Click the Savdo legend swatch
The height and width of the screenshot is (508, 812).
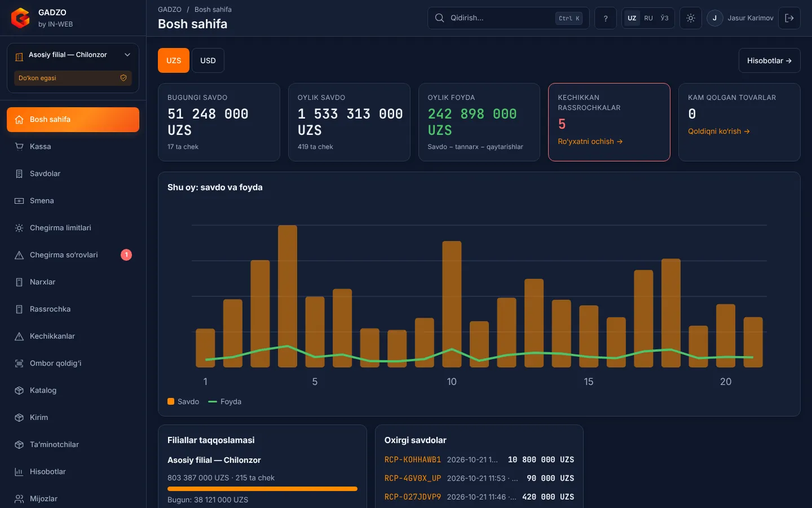(x=171, y=401)
